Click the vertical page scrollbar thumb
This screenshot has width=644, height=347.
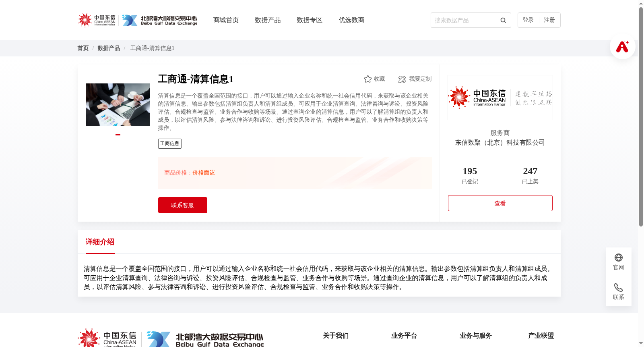pos(641,117)
